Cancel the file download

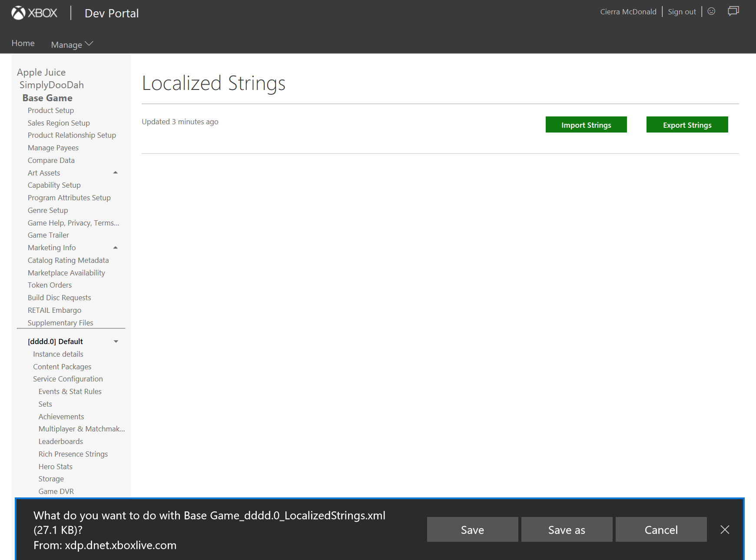661,530
